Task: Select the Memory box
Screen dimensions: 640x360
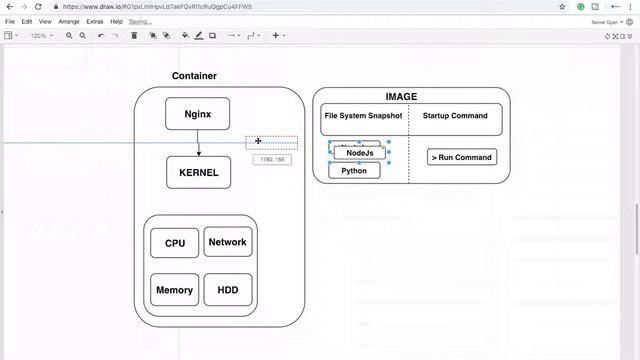Action: click(175, 290)
